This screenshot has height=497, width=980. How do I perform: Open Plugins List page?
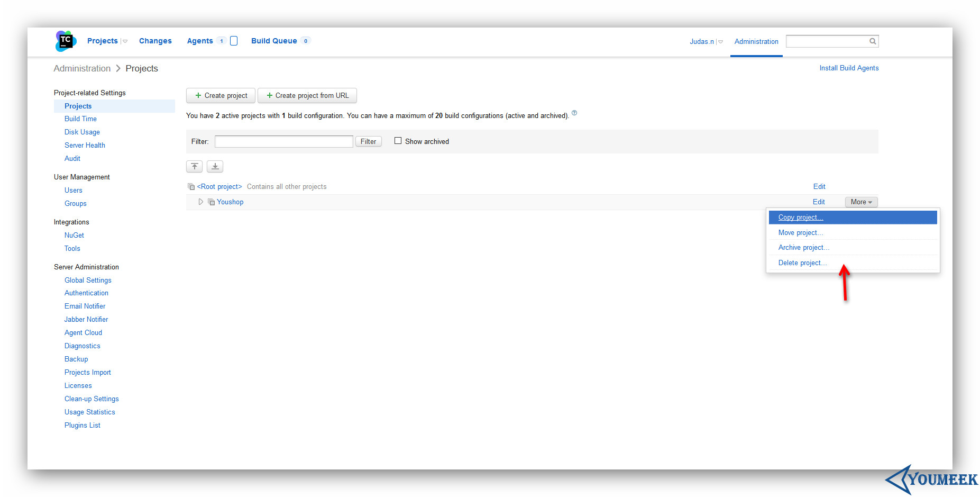[x=83, y=425]
